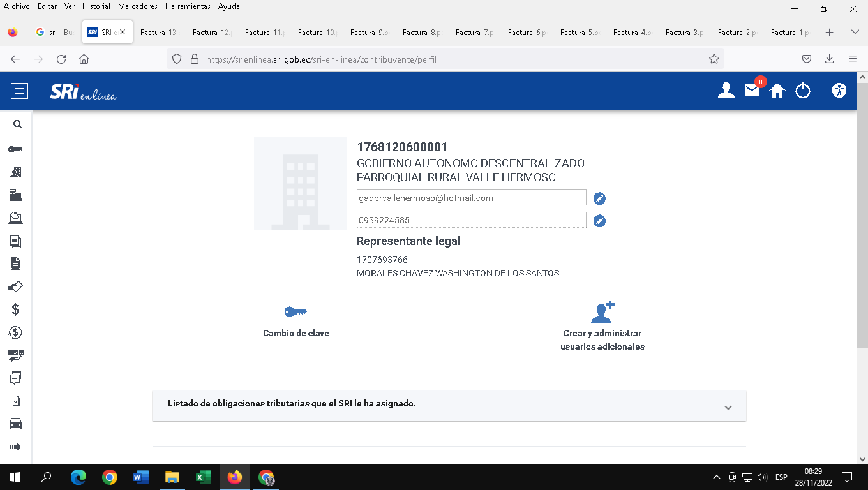The height and width of the screenshot is (490, 868).
Task: Click the power logout icon
Action: tap(802, 91)
